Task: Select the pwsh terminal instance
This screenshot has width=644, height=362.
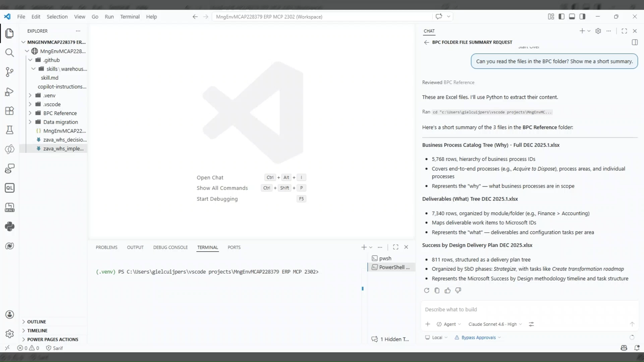Action: click(391, 258)
